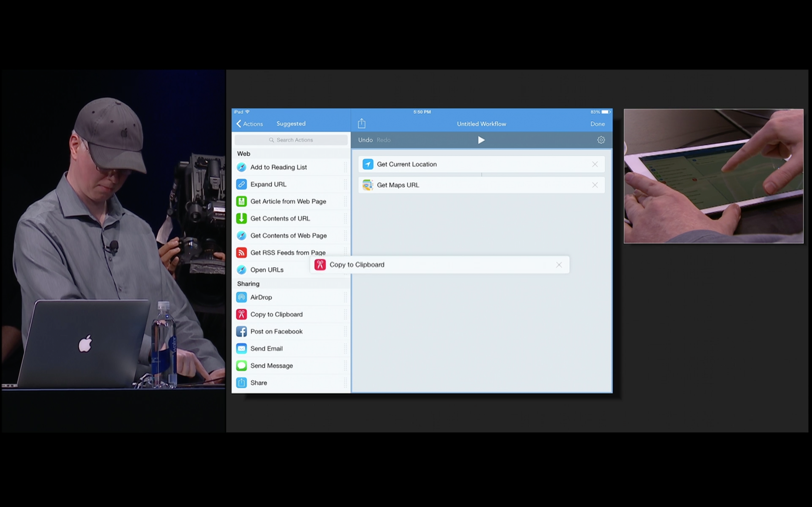Screen dimensions: 812x507
Task: Remove the Get Maps URL action
Action: point(595,185)
